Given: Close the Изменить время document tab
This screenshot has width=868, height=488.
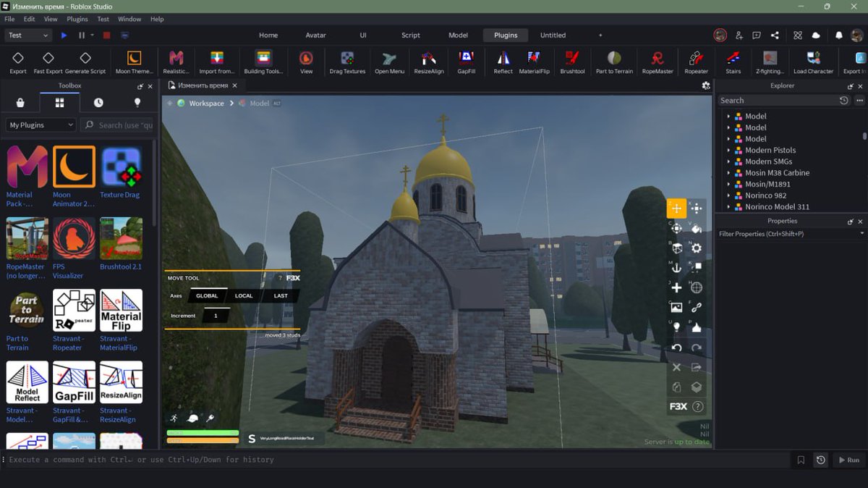Looking at the screenshot, I should 234,85.
